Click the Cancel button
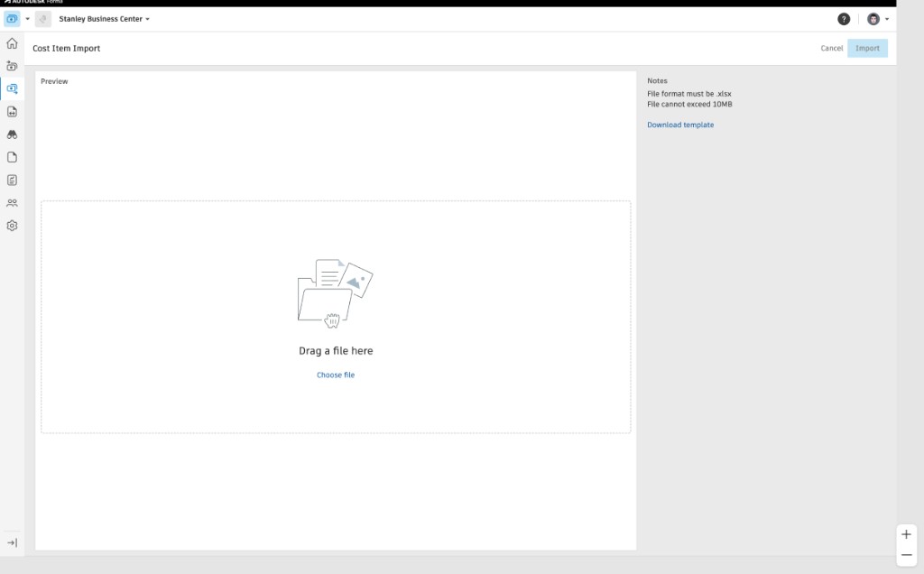924x574 pixels. tap(831, 49)
